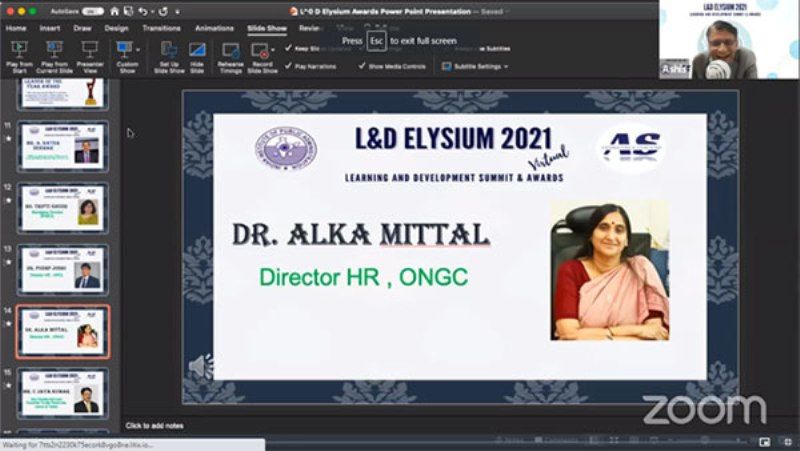The width and height of the screenshot is (800, 451).
Task: Click the Redo icon
Action: point(163,11)
